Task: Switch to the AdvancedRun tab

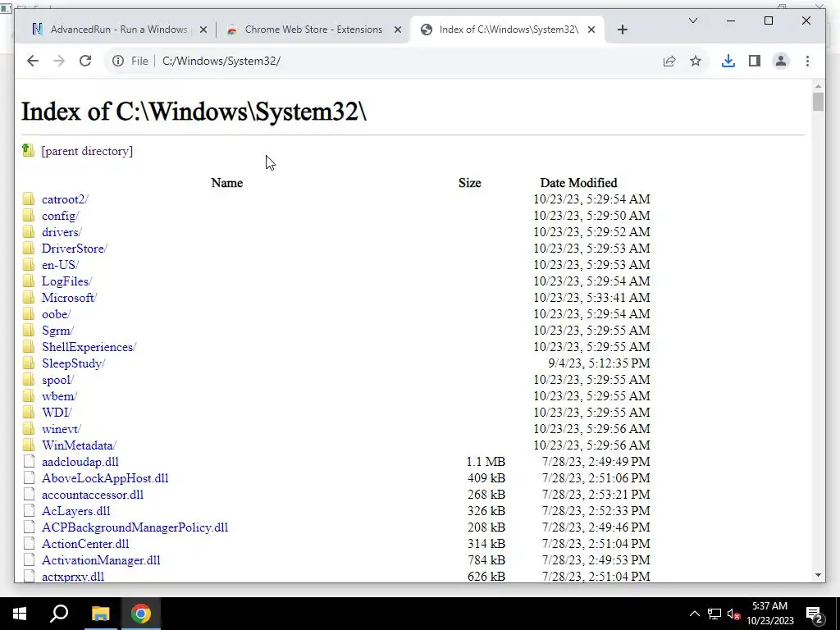Action: click(x=118, y=30)
